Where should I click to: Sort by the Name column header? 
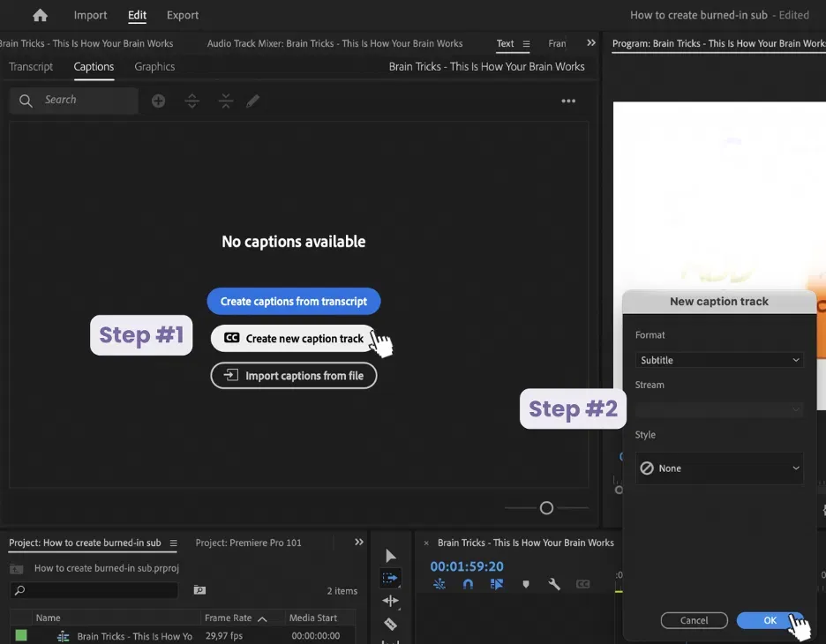pyautogui.click(x=48, y=618)
